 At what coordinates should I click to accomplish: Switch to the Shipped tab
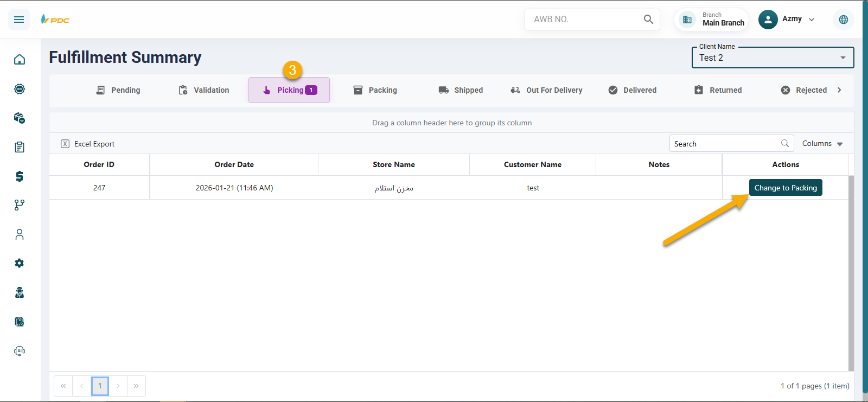pos(461,90)
